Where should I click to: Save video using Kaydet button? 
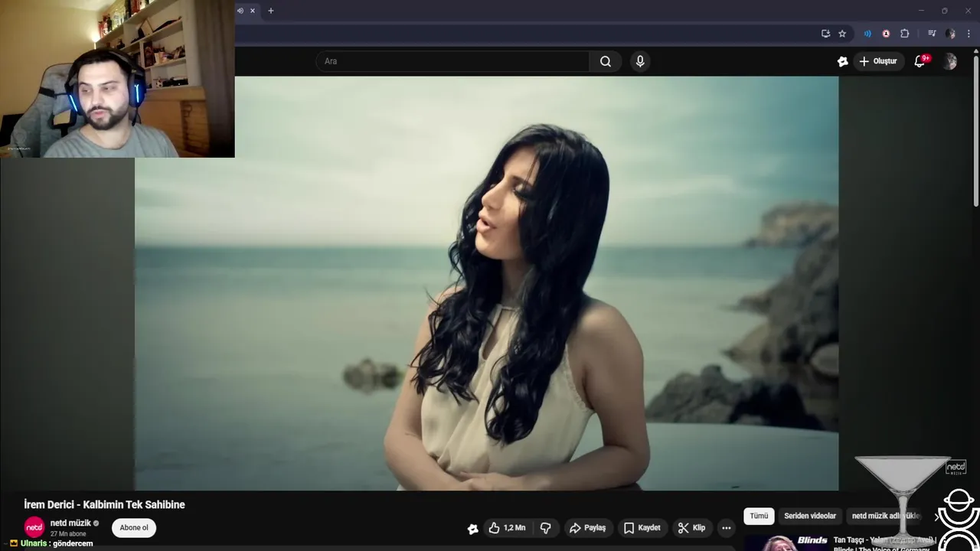(642, 528)
